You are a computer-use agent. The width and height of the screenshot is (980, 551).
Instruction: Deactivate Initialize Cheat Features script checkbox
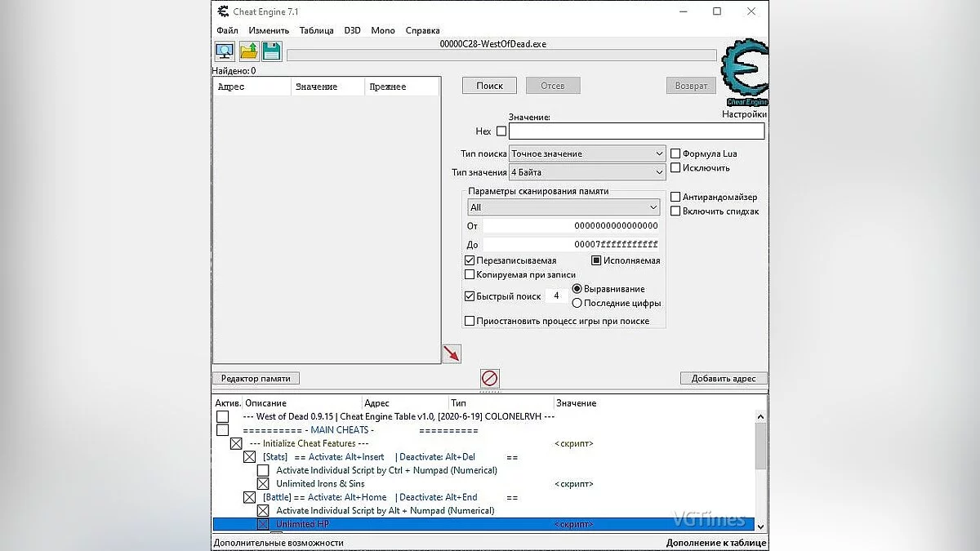236,443
